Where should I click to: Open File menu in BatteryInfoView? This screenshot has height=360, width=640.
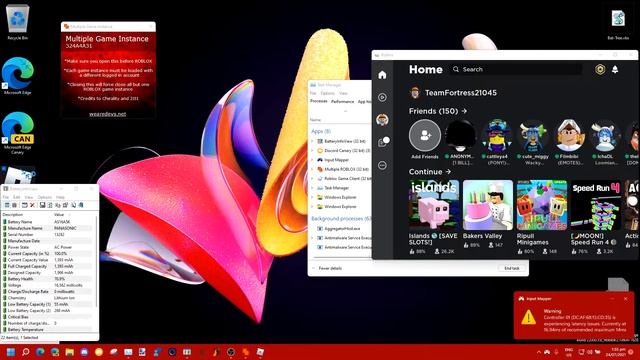point(6,197)
